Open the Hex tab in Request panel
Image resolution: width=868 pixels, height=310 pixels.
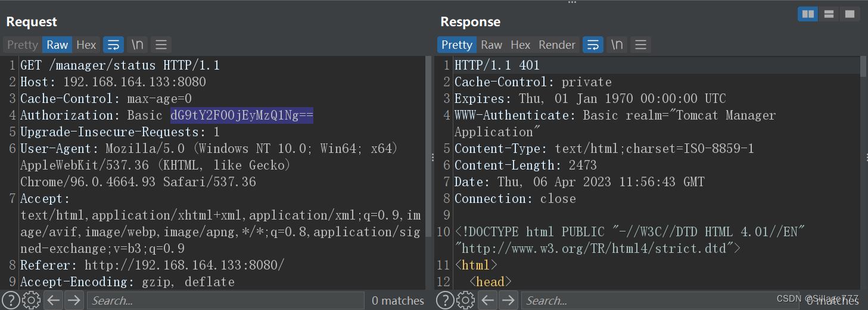pos(86,45)
